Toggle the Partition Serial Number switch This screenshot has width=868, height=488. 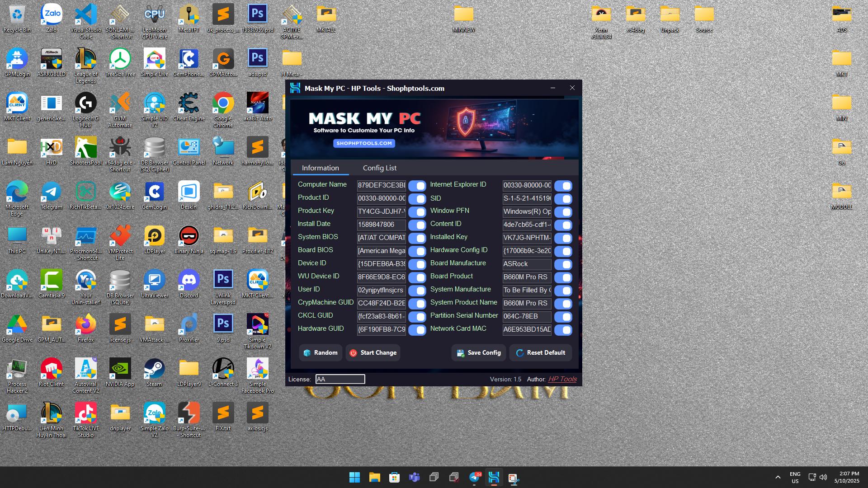563,317
